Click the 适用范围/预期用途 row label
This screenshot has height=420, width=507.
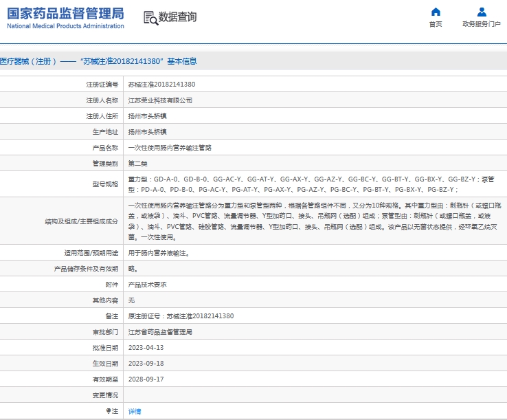pyautogui.click(x=91, y=253)
